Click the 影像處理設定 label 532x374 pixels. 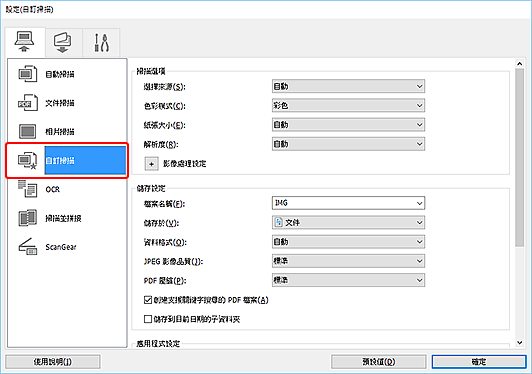click(x=185, y=164)
